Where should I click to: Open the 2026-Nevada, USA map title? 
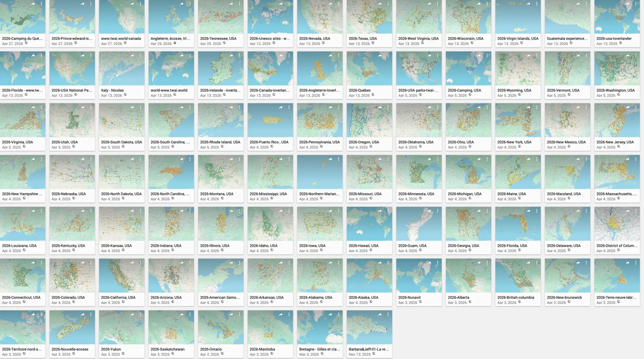pos(314,39)
